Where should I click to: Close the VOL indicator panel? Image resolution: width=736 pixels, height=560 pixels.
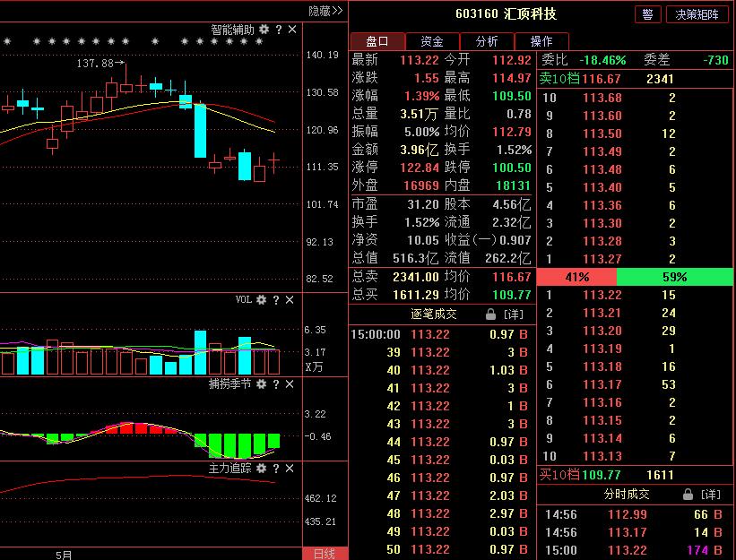(x=290, y=299)
